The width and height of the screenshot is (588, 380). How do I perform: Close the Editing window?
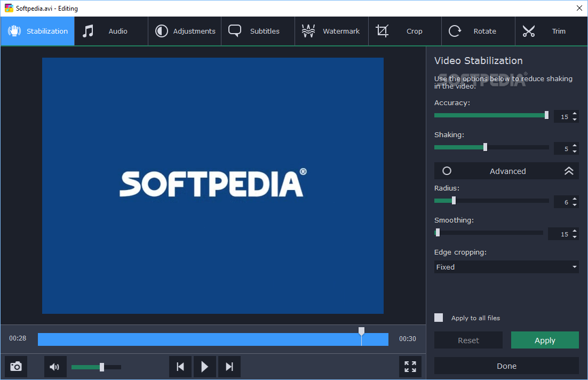579,8
